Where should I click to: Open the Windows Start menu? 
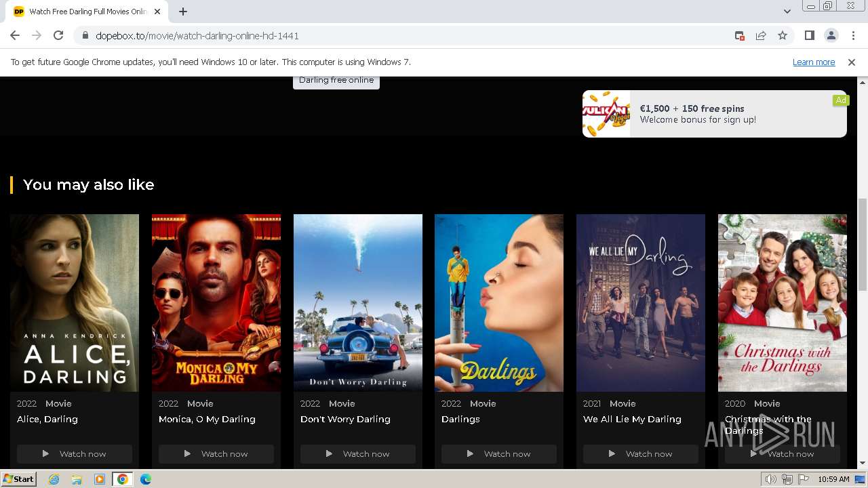point(19,479)
